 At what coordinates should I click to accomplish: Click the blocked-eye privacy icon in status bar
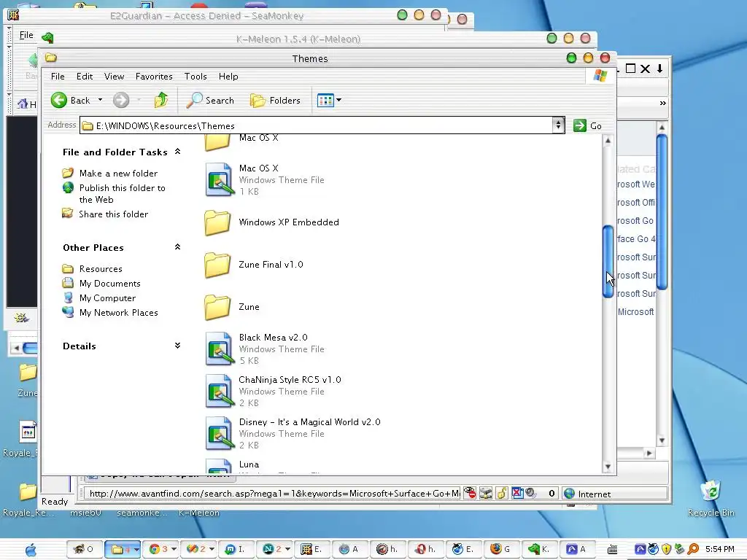click(x=470, y=494)
